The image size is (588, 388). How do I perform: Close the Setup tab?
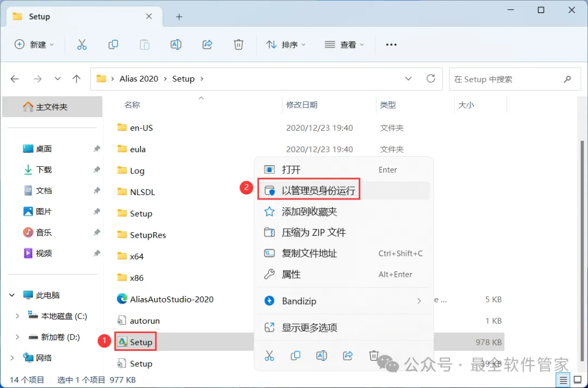pyautogui.click(x=149, y=16)
